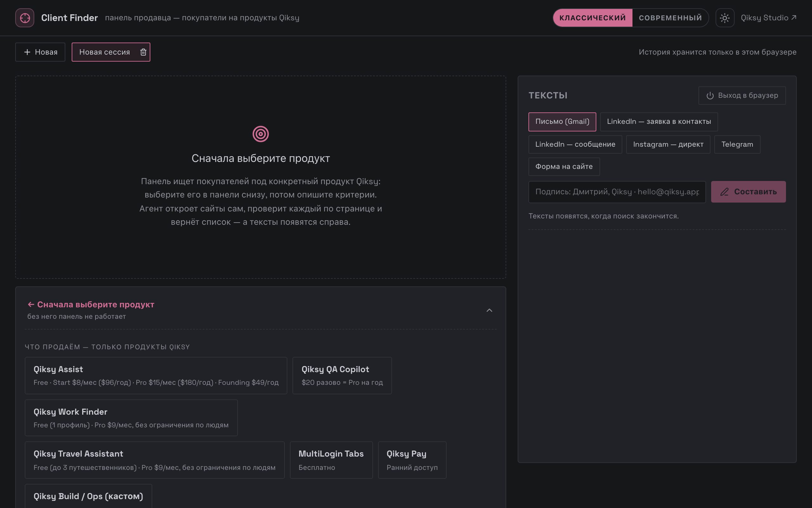Click the Client Finder crosshair logo
This screenshot has width=812, height=508.
(25, 18)
